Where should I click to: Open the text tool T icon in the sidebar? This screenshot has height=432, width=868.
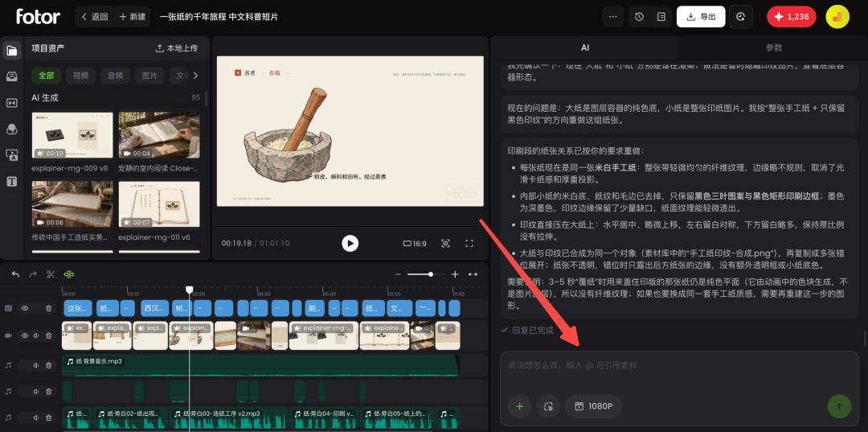11,181
